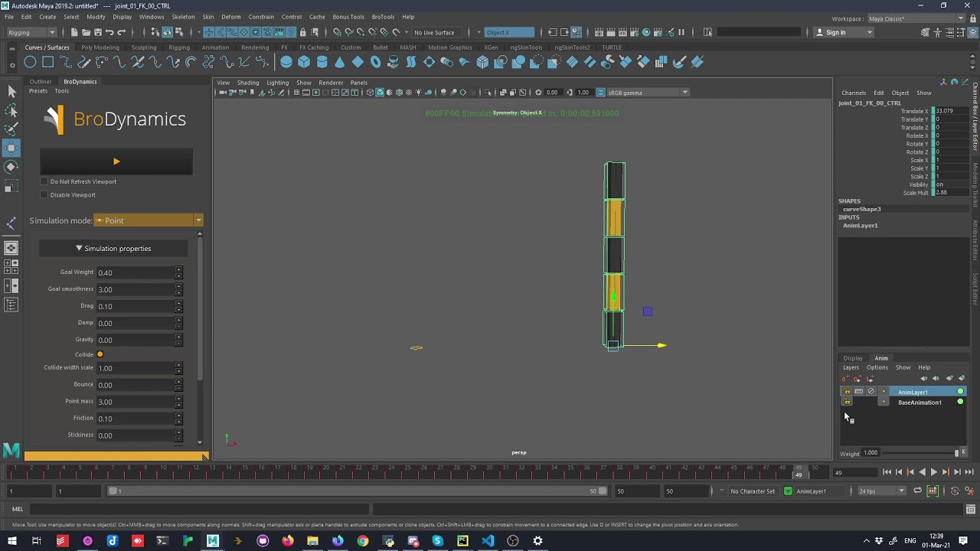The height and width of the screenshot is (551, 980).
Task: Switch to the Outliner tab
Action: (41, 82)
